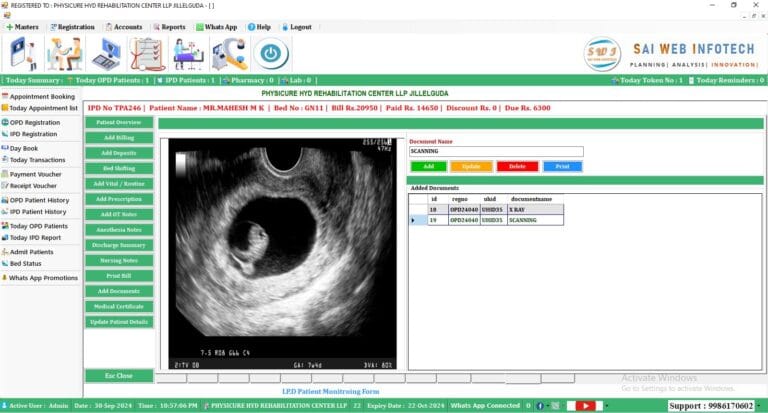Click the OPD Patient History sidebar icon

click(5, 200)
